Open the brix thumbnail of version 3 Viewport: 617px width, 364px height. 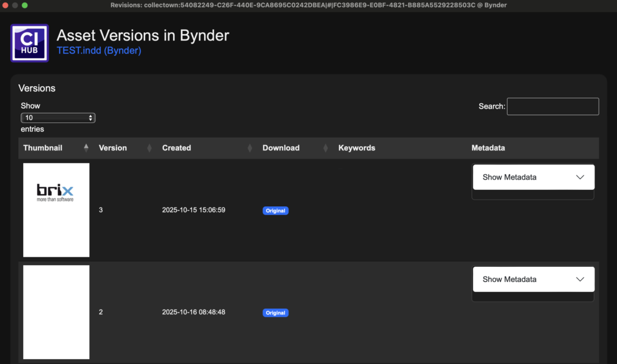(56, 210)
